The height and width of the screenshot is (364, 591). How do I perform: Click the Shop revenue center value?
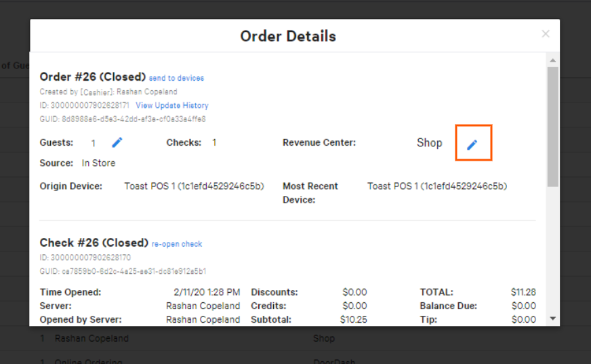429,143
